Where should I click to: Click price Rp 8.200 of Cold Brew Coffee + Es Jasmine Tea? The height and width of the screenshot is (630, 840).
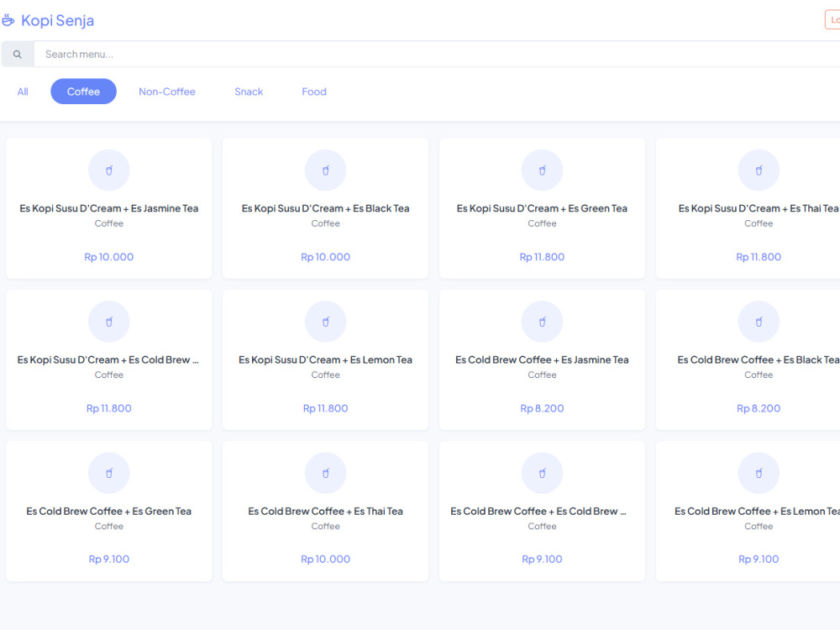pos(542,408)
